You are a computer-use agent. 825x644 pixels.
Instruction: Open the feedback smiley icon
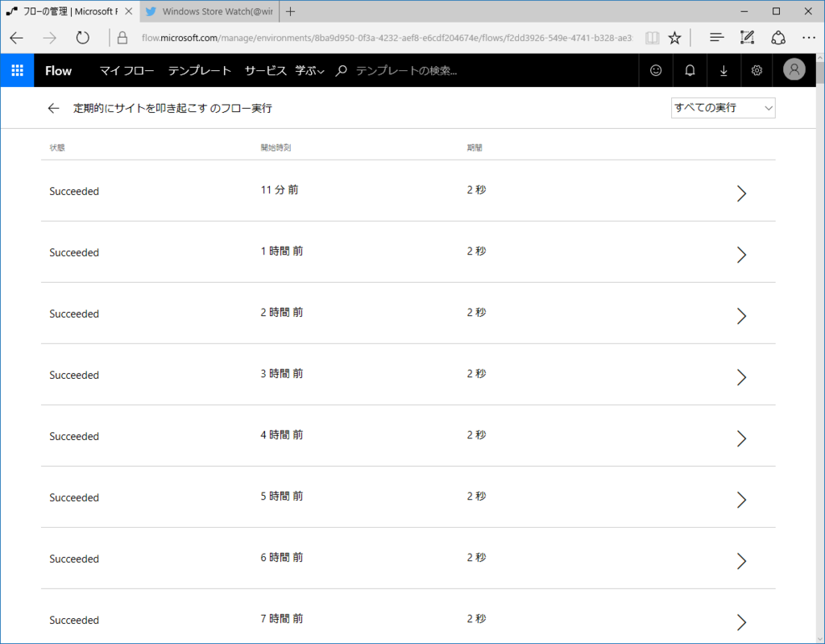pyautogui.click(x=656, y=70)
